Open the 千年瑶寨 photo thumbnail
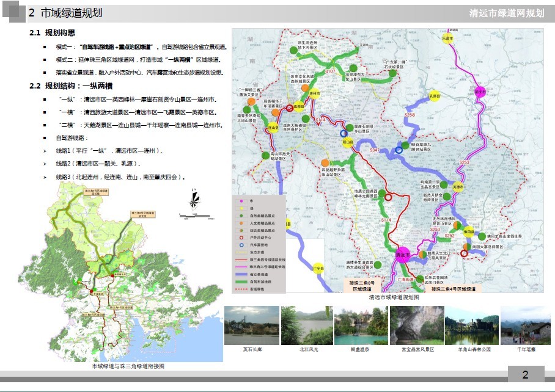This screenshot has width=555, height=392. pyautogui.click(x=526, y=325)
